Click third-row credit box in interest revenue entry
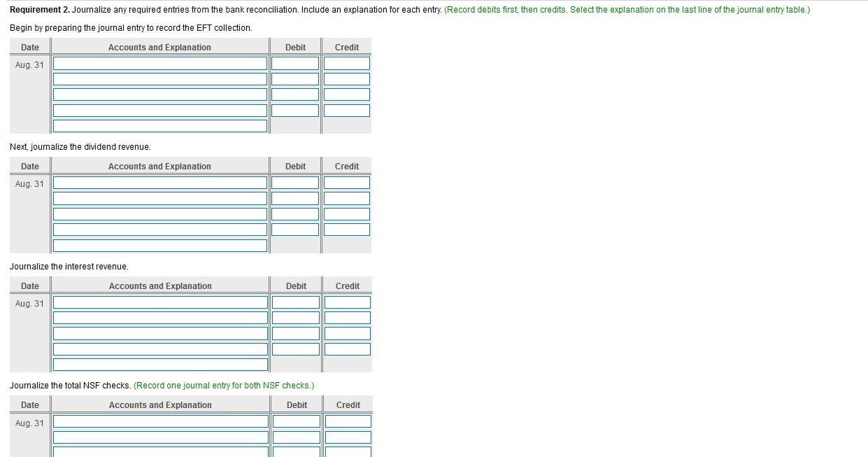The image size is (868, 457). click(x=348, y=333)
